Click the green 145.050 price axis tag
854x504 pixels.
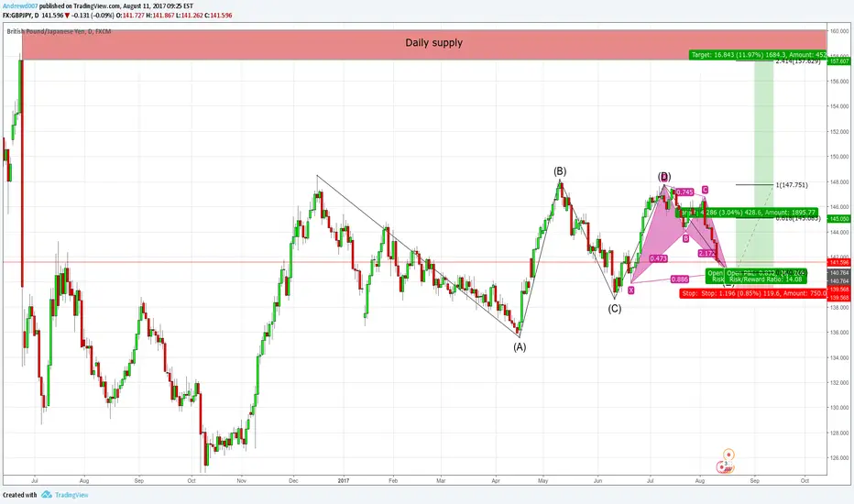839,218
